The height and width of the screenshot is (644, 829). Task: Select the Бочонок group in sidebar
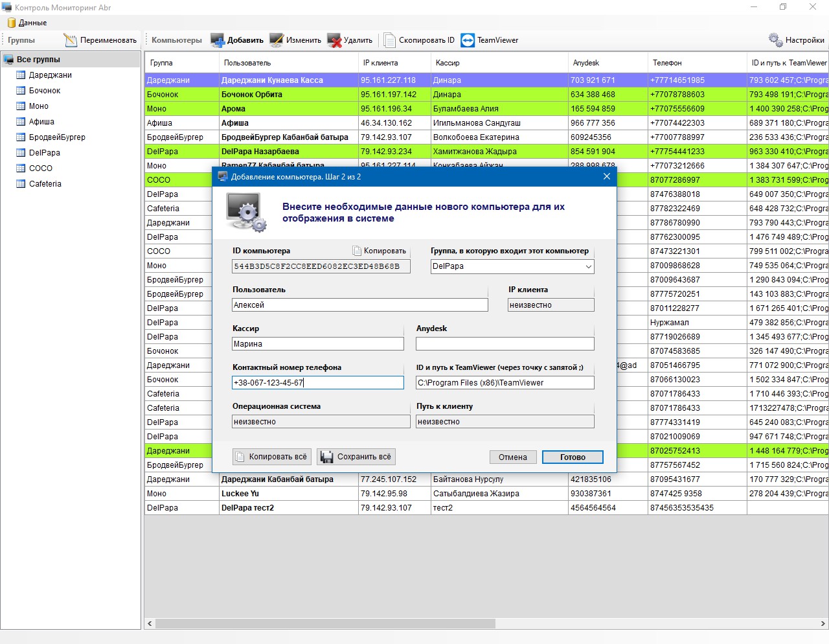[45, 91]
